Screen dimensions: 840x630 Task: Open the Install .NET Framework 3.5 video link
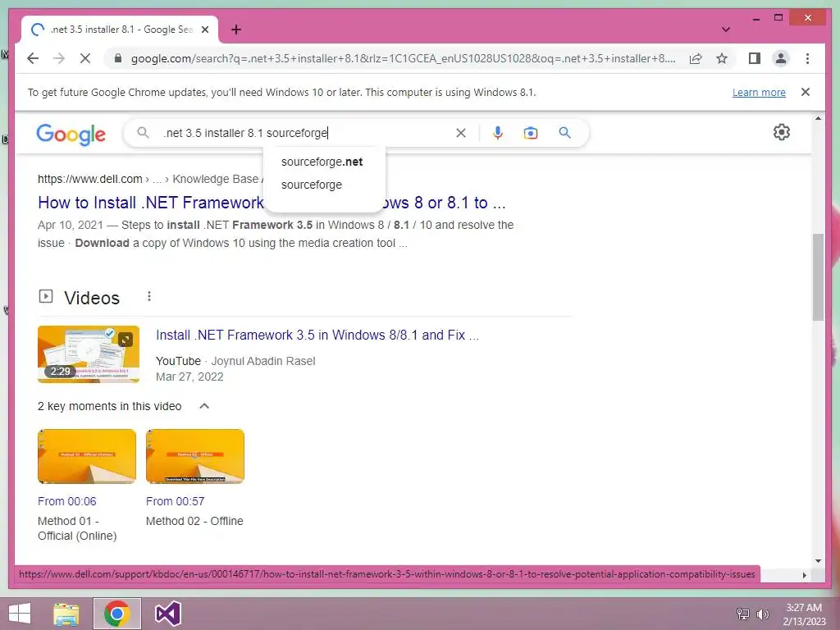(x=317, y=336)
